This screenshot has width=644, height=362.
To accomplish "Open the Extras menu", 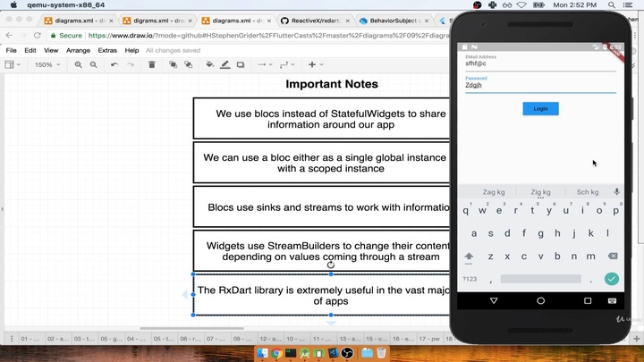I will (107, 51).
